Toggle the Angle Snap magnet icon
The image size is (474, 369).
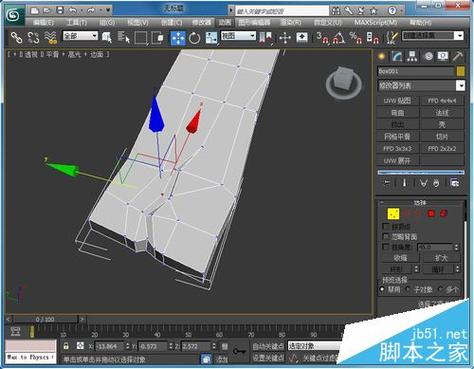tap(339, 38)
